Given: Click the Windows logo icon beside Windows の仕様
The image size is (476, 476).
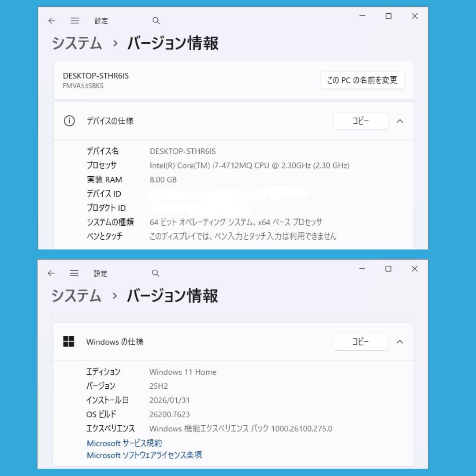Looking at the screenshot, I should coord(69,341).
